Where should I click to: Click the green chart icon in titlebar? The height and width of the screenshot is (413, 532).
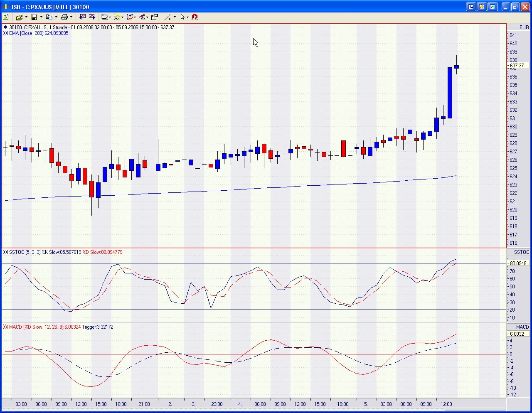[x=493, y=7]
